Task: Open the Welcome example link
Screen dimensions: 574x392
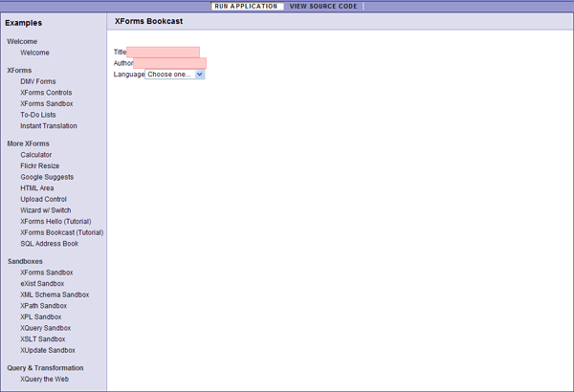Action: tap(34, 54)
